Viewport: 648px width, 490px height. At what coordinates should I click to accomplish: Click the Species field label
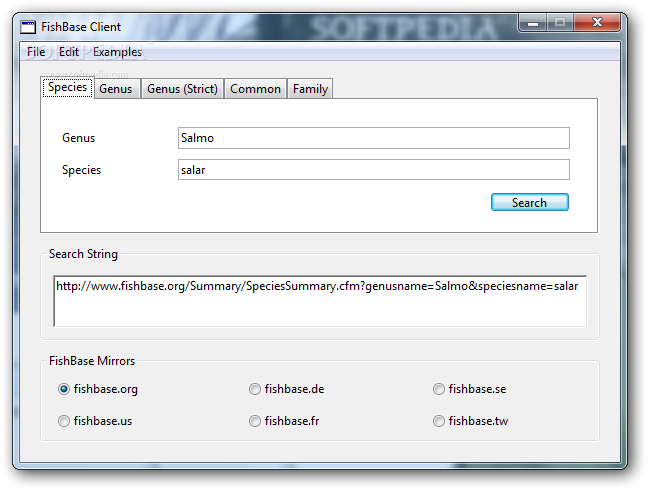(81, 170)
